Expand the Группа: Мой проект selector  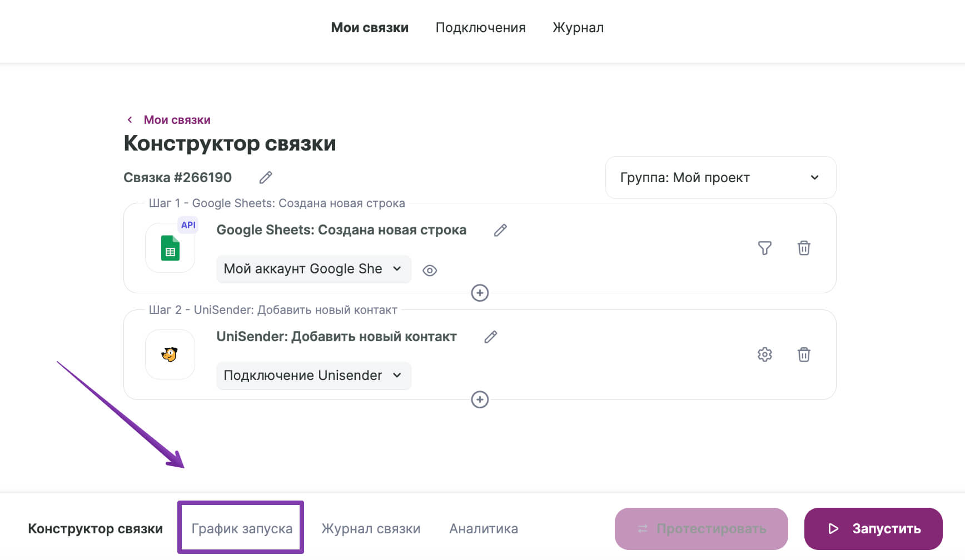click(720, 178)
